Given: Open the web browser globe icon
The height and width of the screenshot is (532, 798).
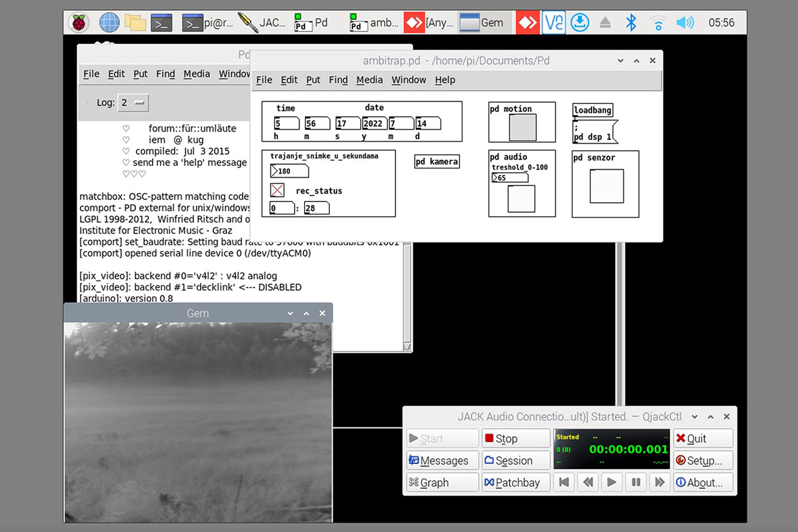Looking at the screenshot, I should (x=109, y=22).
